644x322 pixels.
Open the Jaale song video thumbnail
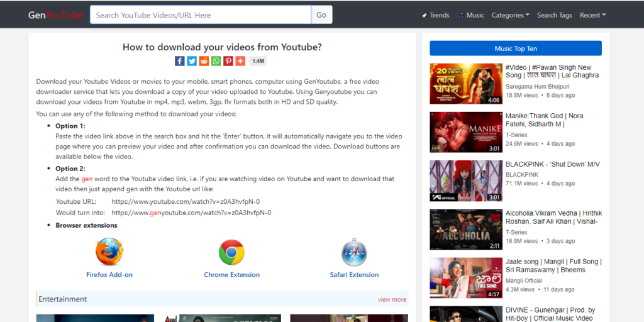pyautogui.click(x=466, y=277)
